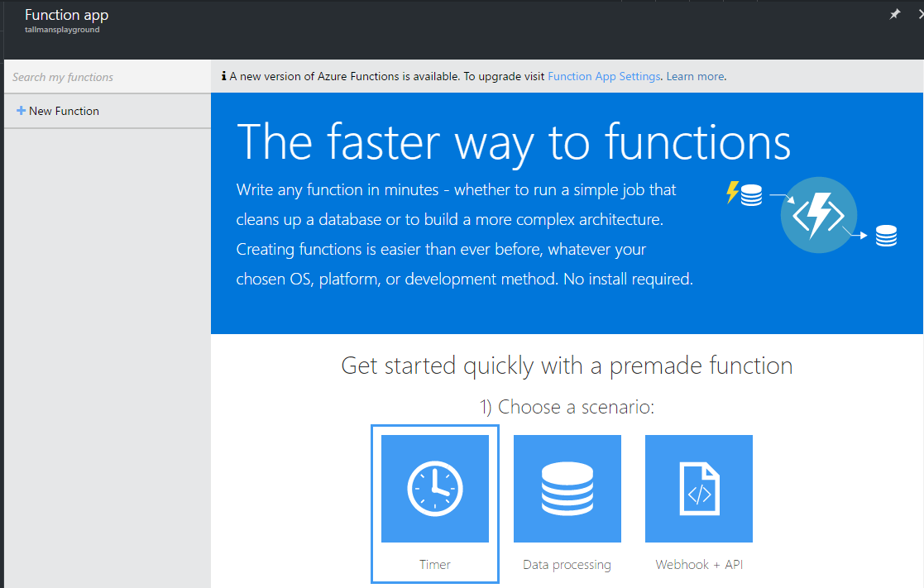924x588 pixels.
Task: Click the lightning database input icon in banner
Action: point(744,194)
